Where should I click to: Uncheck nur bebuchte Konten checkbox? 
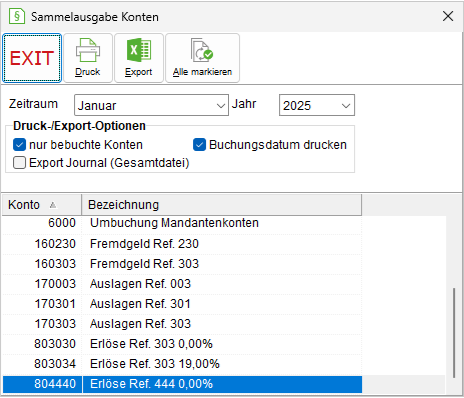pyautogui.click(x=19, y=145)
